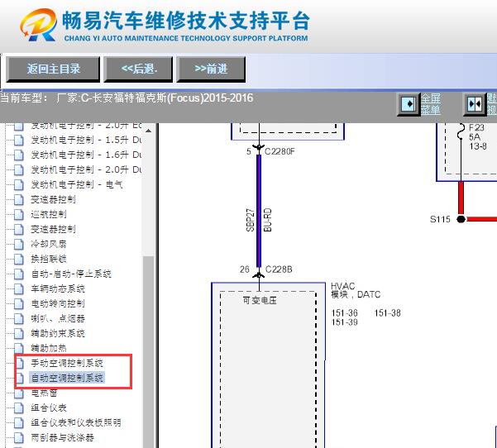Select 手动空调控制系统 in the tree
The image size is (497, 448).
tap(67, 363)
